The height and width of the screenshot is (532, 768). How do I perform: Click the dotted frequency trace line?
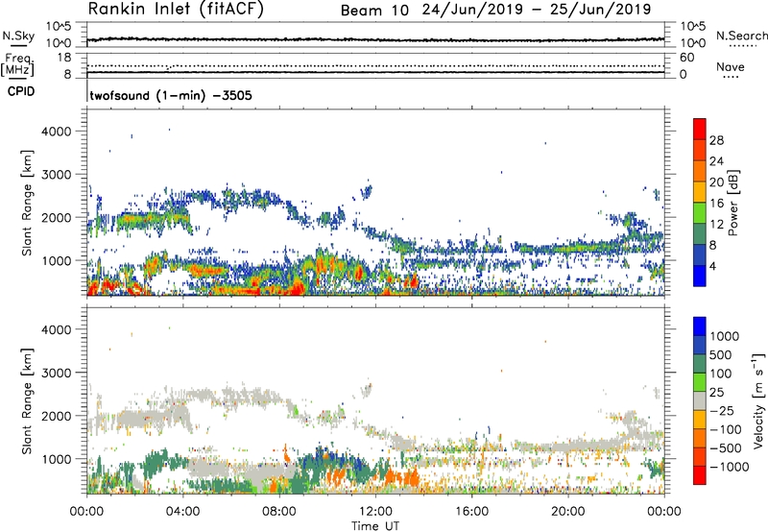click(x=375, y=65)
